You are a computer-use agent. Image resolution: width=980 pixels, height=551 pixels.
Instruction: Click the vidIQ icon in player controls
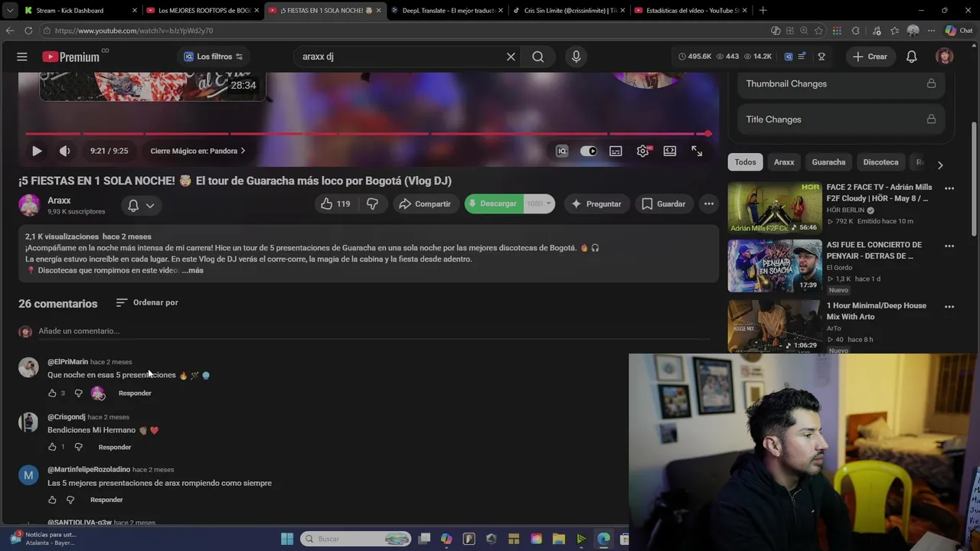pos(562,151)
